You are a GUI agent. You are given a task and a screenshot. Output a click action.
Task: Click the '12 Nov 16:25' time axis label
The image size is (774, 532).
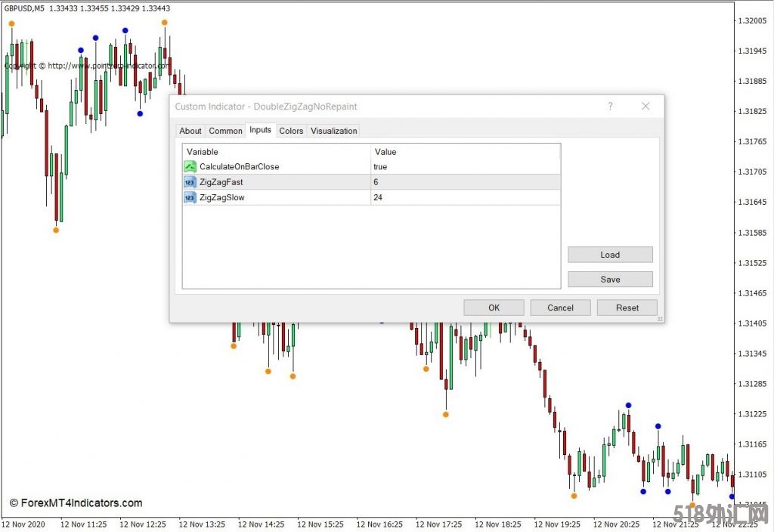point(379,524)
